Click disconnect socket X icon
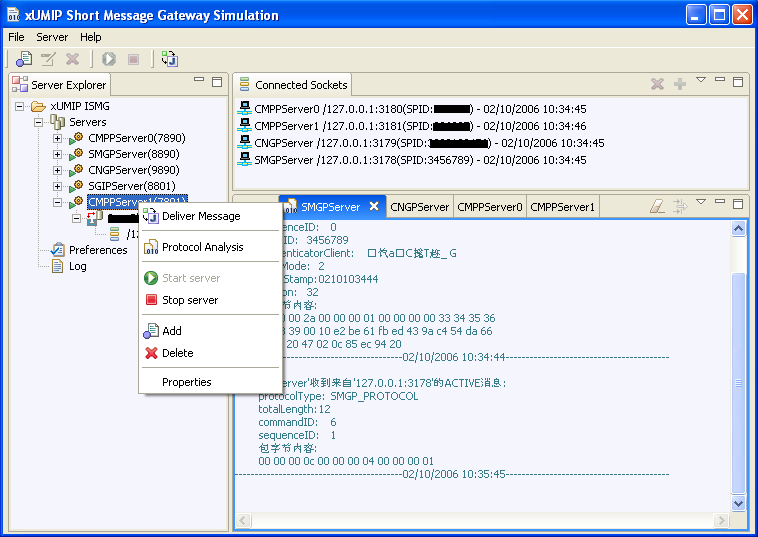 coord(657,84)
